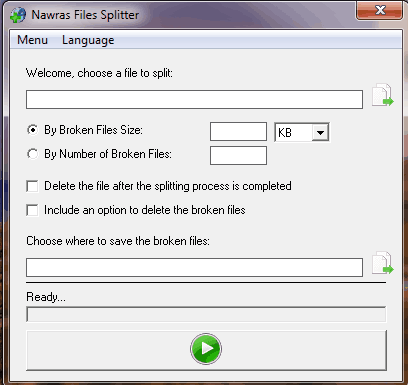The height and width of the screenshot is (385, 408).
Task: Start splitting with the green play button
Action: pyautogui.click(x=206, y=349)
